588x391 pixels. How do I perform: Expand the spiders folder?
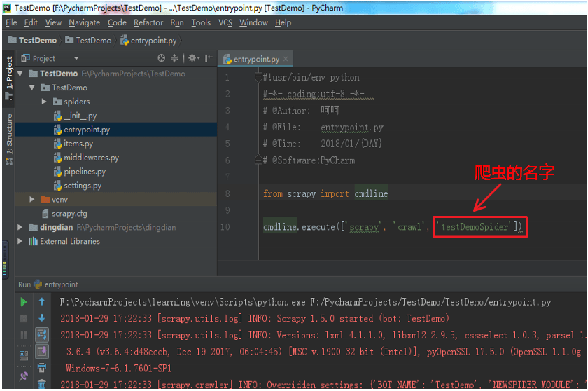[44, 102]
